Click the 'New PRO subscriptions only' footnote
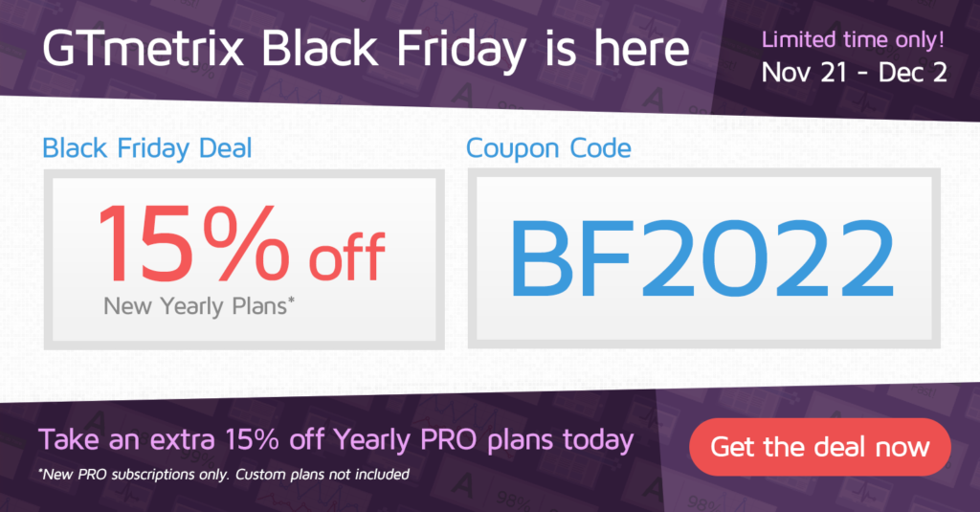 (x=134, y=475)
